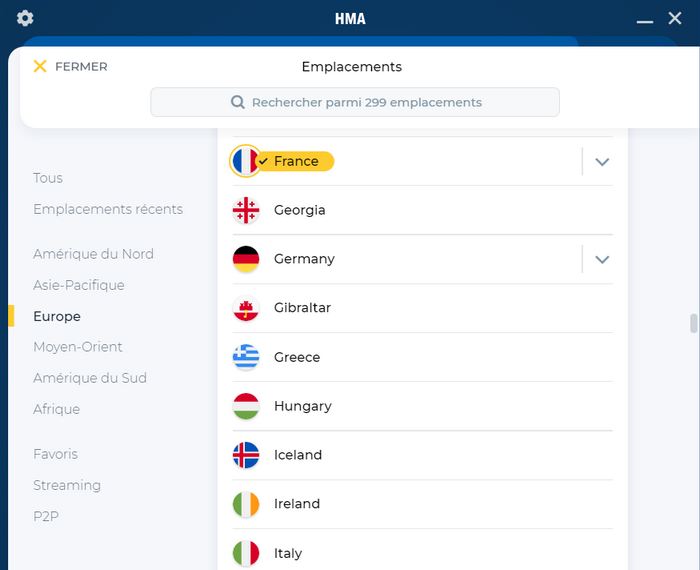Click the Germany flag icon
Viewport: 700px width, 570px height.
246,259
